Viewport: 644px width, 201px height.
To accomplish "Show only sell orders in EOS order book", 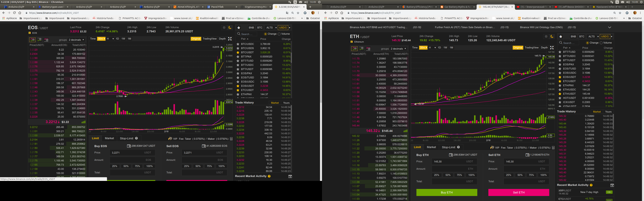I will (x=46, y=40).
